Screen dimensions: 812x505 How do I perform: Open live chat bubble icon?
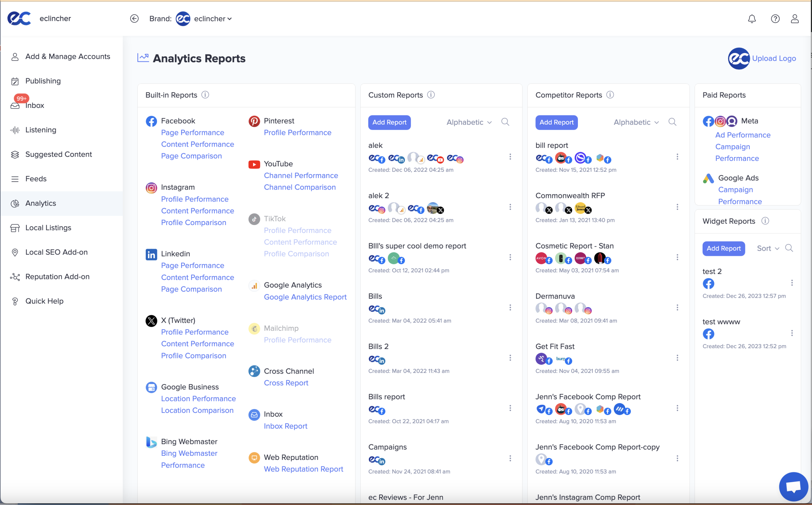point(793,486)
